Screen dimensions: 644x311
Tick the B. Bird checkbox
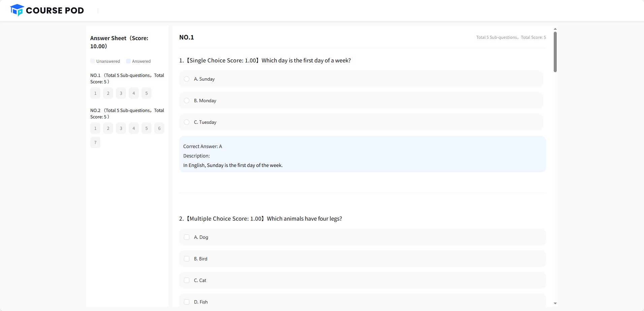coord(187,259)
